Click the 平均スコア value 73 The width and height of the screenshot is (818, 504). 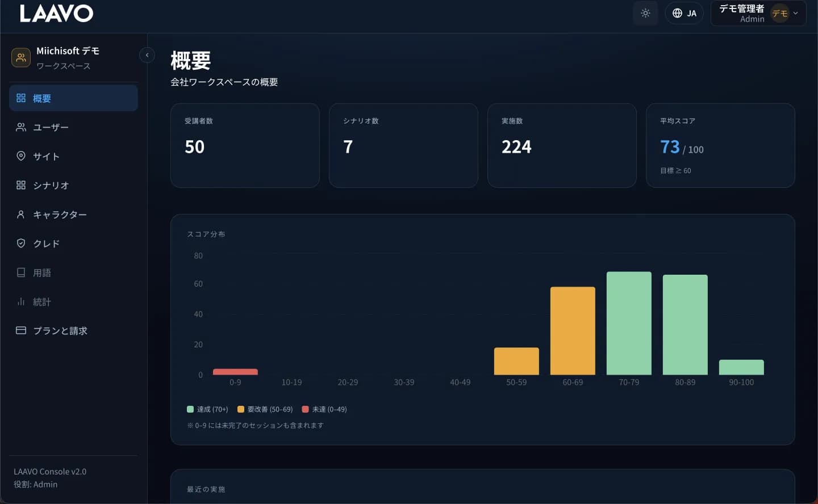670,147
